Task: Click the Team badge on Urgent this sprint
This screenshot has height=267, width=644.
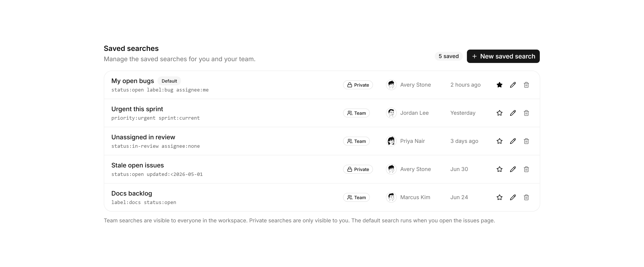Action: coord(356,113)
